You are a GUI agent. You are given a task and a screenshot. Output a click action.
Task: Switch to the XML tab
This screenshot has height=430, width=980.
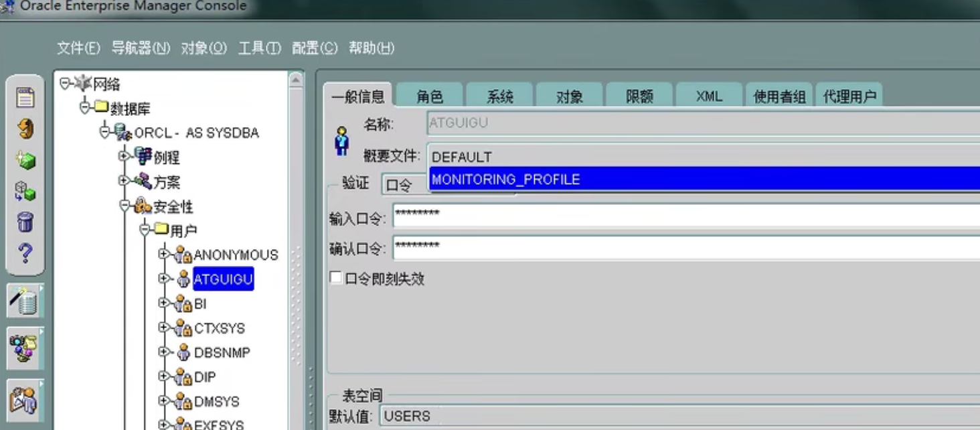coord(709,96)
